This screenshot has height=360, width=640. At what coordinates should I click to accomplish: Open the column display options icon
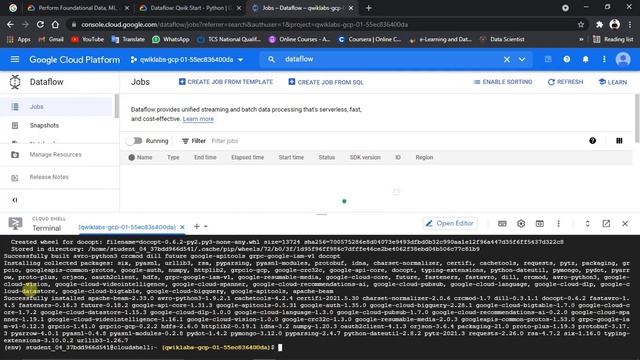click(619, 141)
